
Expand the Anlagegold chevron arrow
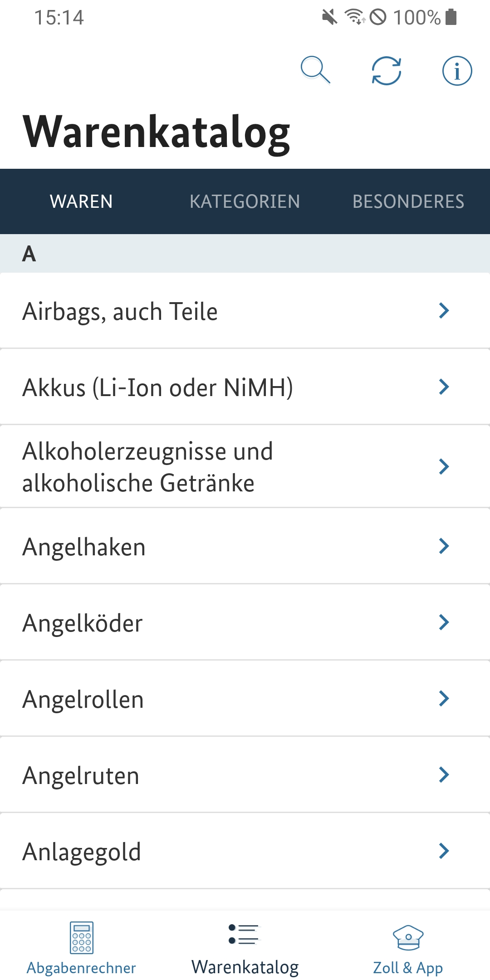(444, 851)
